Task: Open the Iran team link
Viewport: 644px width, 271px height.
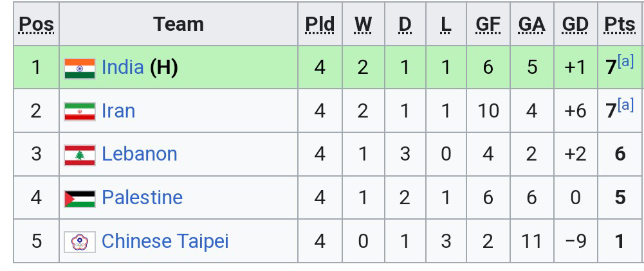Action: pos(118,111)
